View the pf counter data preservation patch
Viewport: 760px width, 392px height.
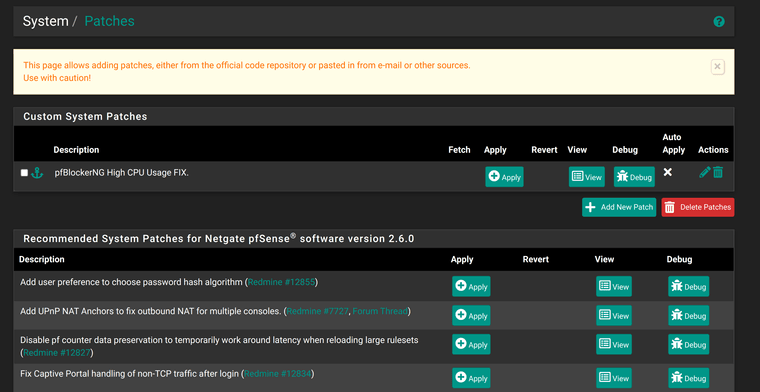tap(614, 345)
